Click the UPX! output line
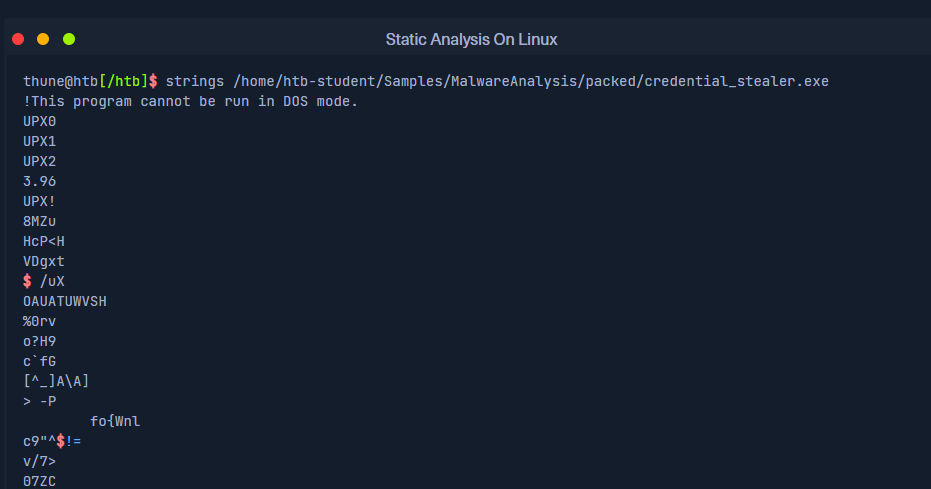This screenshot has width=931, height=489. pyautogui.click(x=40, y=201)
